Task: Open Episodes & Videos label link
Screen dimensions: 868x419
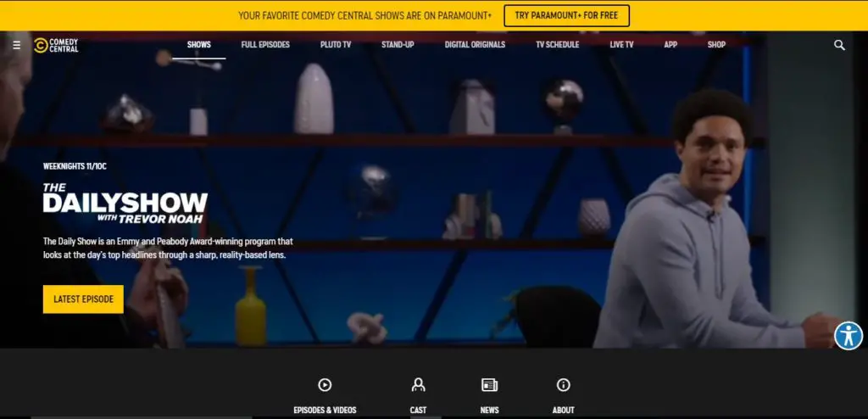Action: pyautogui.click(x=325, y=411)
